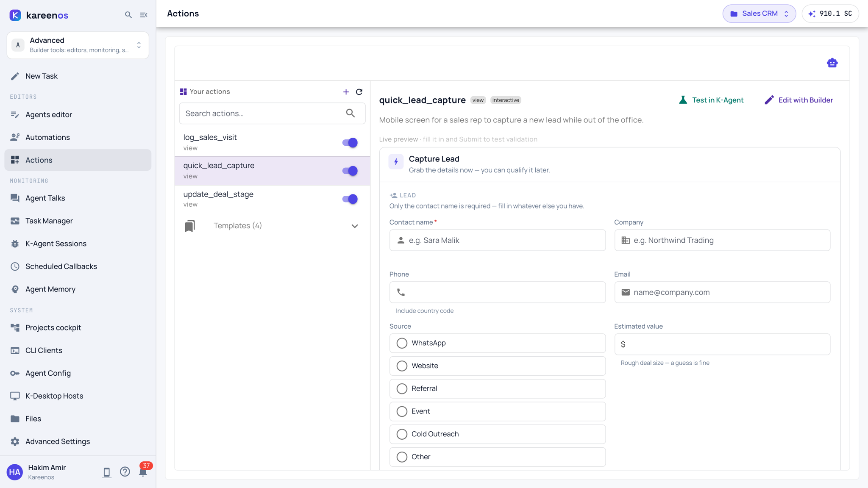The height and width of the screenshot is (488, 868).
Task: Expand the Templates (4) section
Action: coord(272,226)
